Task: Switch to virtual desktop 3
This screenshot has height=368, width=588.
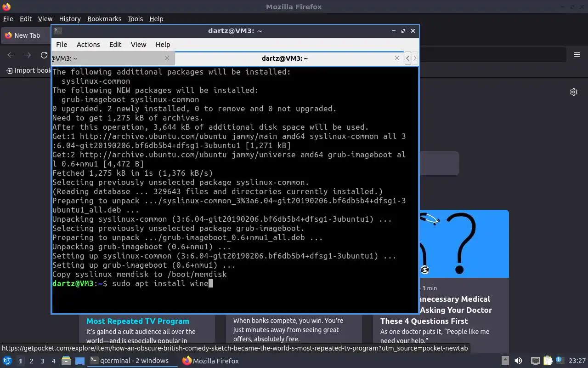Action: click(x=42, y=361)
